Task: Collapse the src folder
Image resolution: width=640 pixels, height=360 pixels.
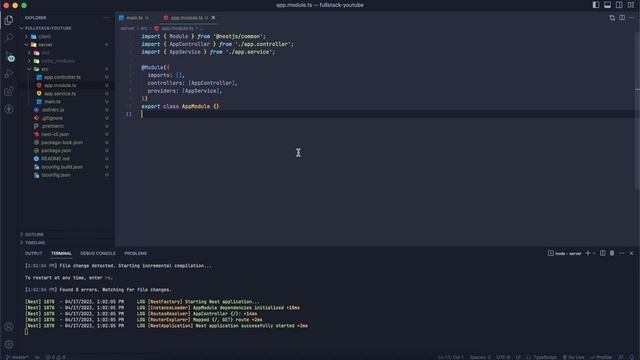Action: point(44,69)
